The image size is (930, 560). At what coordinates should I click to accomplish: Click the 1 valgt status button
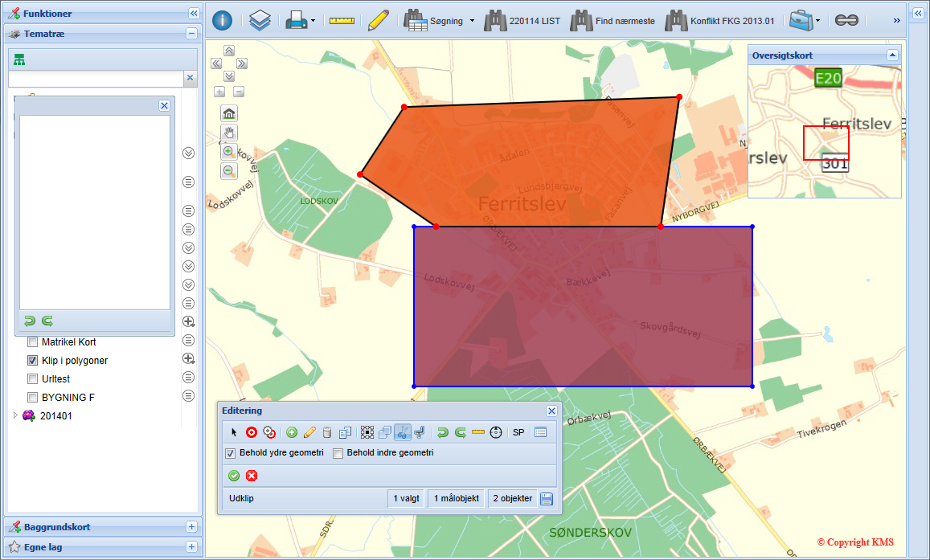click(x=406, y=498)
